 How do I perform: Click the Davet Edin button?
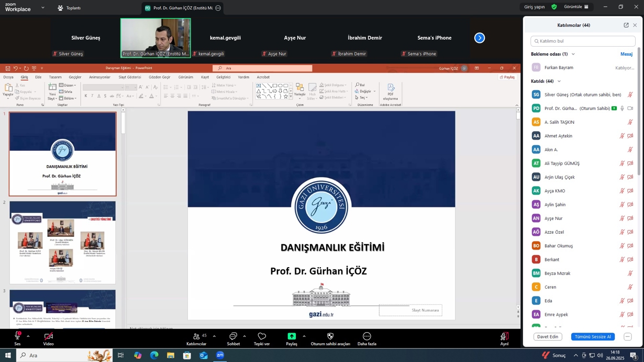[x=548, y=337]
